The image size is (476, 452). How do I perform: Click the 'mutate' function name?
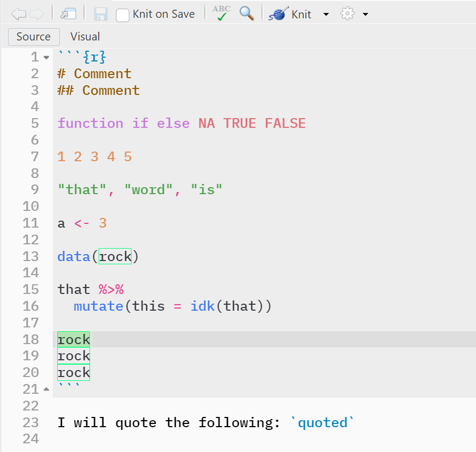(99, 306)
